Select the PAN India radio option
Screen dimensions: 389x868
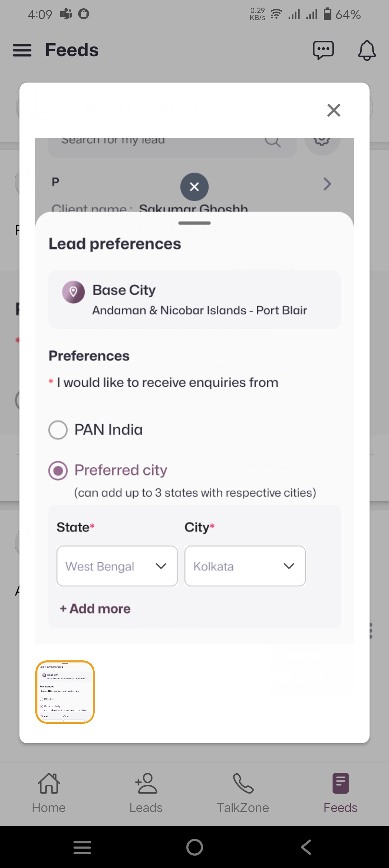58,430
